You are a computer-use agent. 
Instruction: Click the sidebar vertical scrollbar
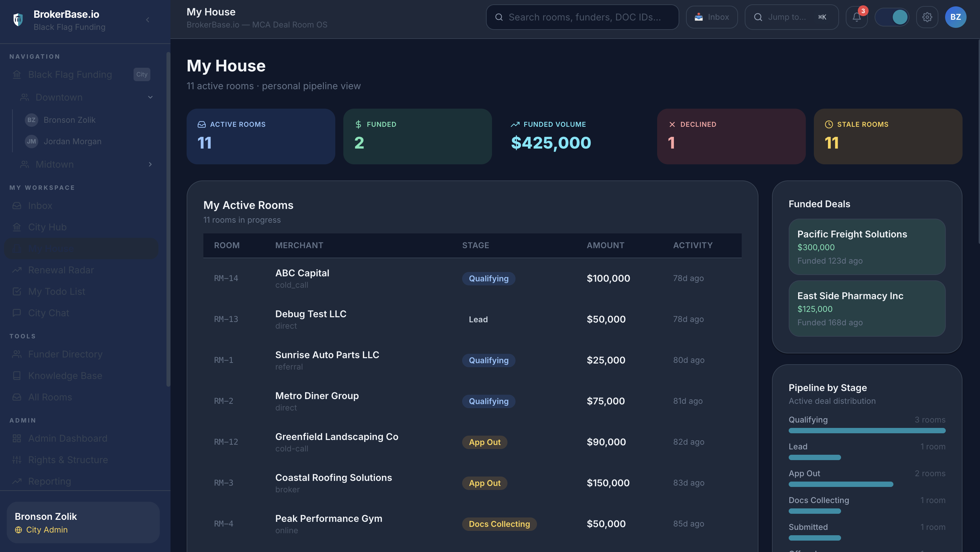tap(168, 219)
